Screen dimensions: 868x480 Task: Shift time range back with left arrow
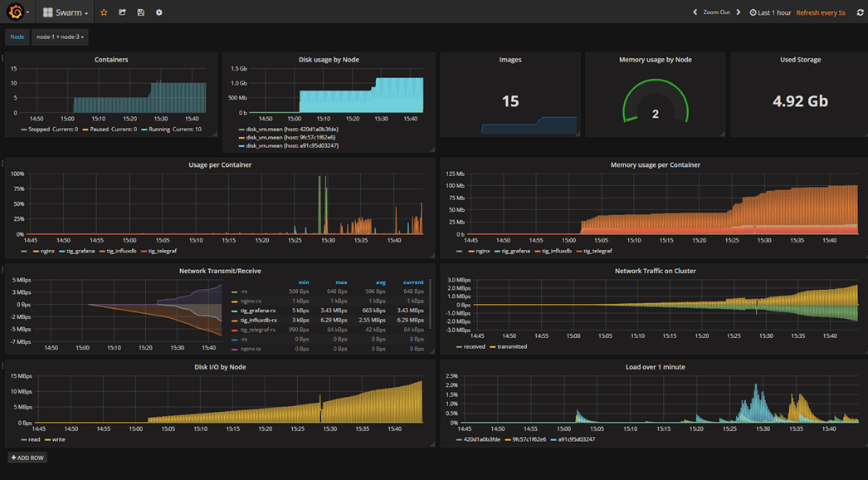point(695,12)
